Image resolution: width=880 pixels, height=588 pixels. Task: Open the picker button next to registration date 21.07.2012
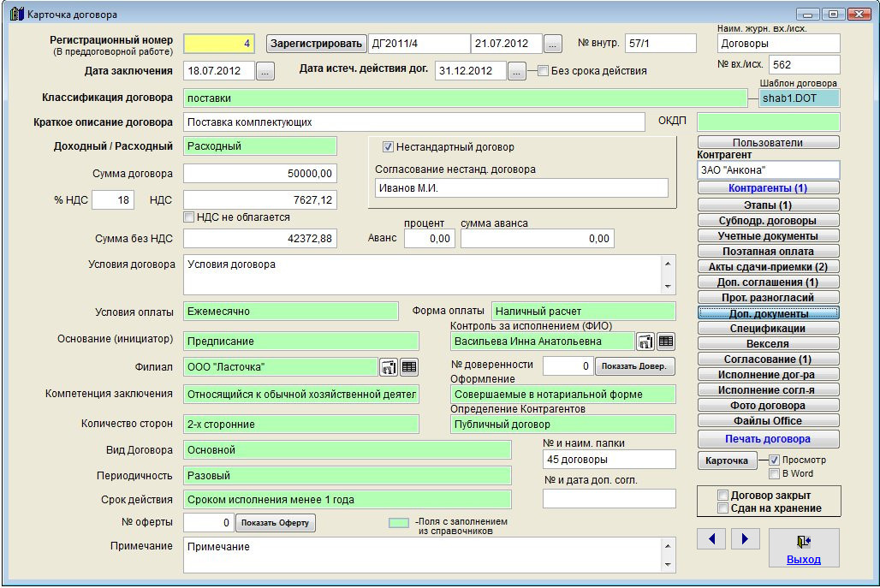coord(553,44)
